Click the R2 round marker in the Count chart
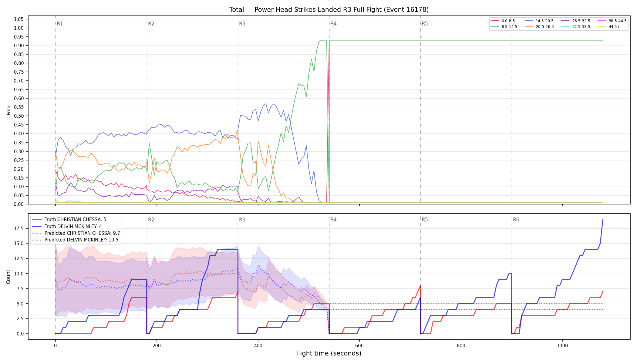 pos(151,220)
